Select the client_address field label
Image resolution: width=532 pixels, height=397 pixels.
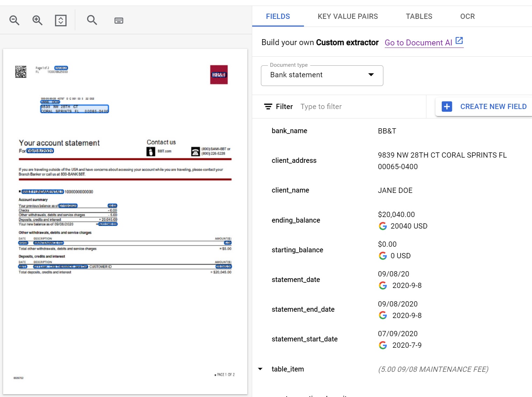pyautogui.click(x=294, y=160)
